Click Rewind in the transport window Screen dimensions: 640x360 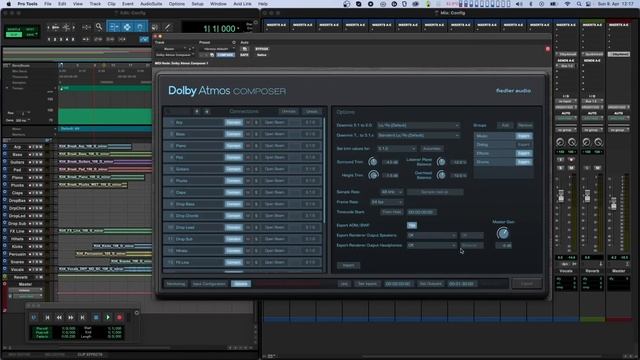point(59,317)
